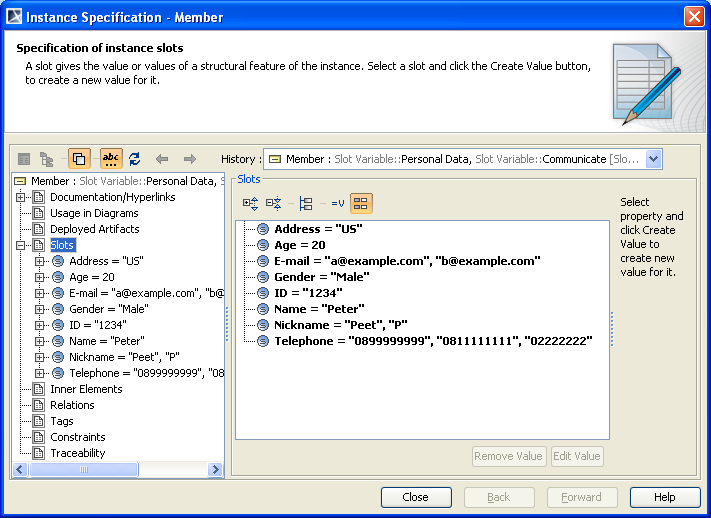Screen dimensions: 711x518
Task: Click the page icon beside Constraints
Action: 39,437
